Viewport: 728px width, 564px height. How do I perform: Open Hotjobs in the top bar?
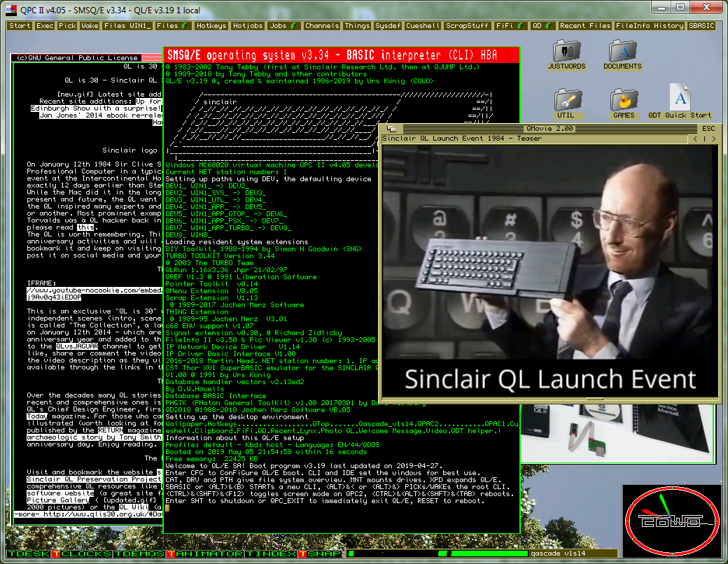coord(248,26)
